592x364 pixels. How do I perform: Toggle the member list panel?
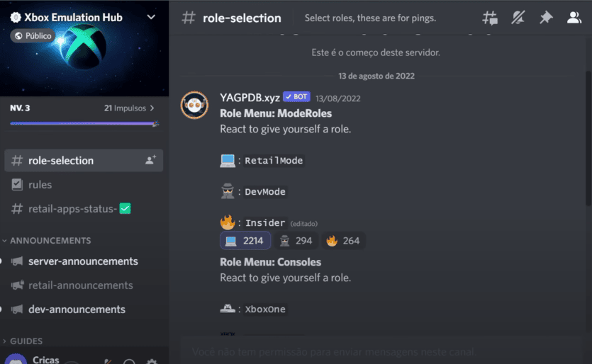pos(574,18)
